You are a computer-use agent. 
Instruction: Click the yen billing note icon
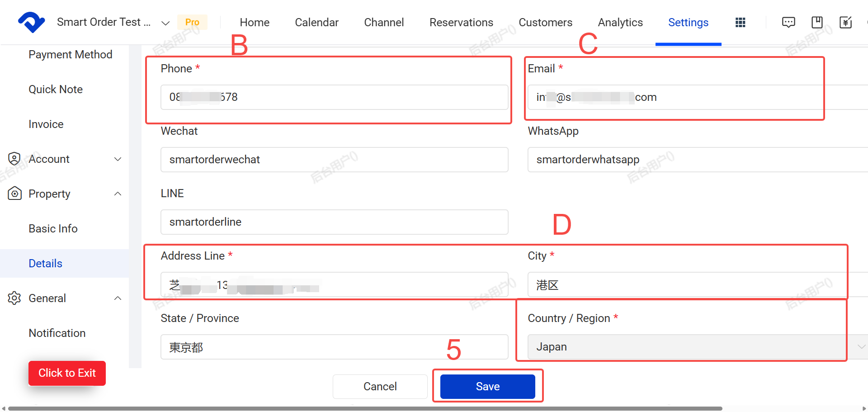pyautogui.click(x=845, y=22)
